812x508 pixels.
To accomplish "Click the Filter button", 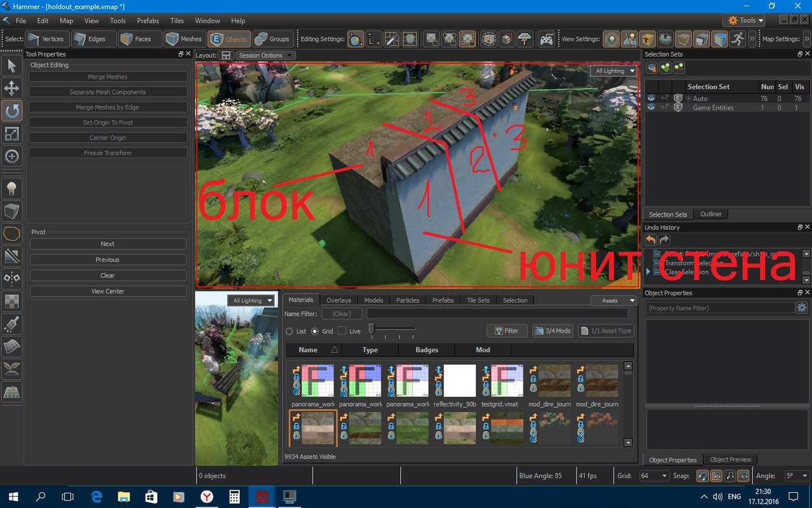I will (x=506, y=331).
